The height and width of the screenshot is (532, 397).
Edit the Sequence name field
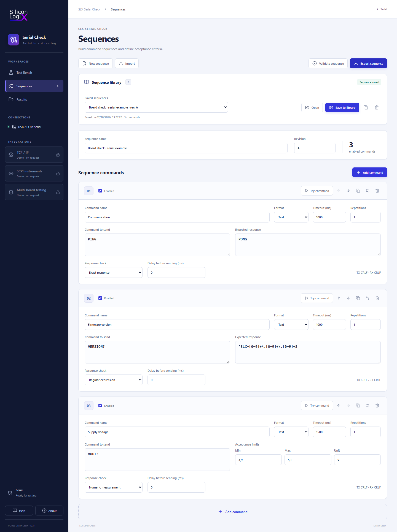click(186, 148)
